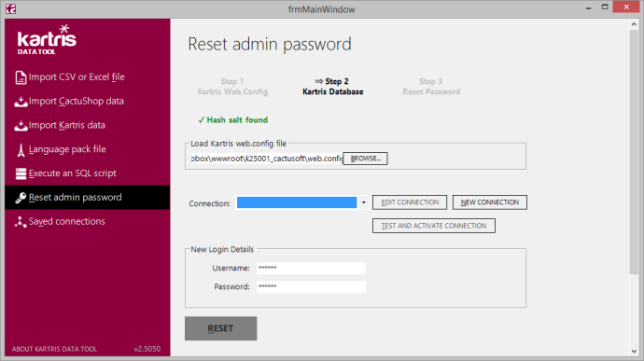Image resolution: width=644 pixels, height=361 pixels.
Task: Minimize the frmMainWindow window
Action: point(588,7)
